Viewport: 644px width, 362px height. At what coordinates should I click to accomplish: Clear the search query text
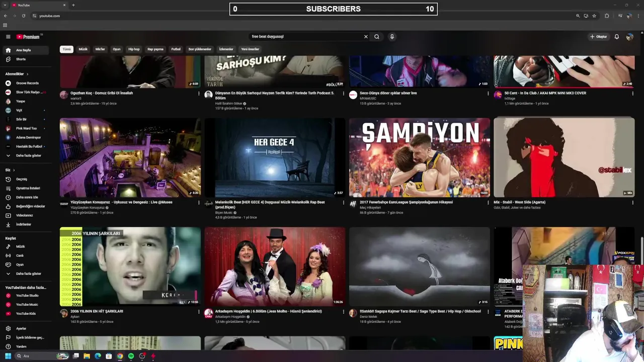366,37
